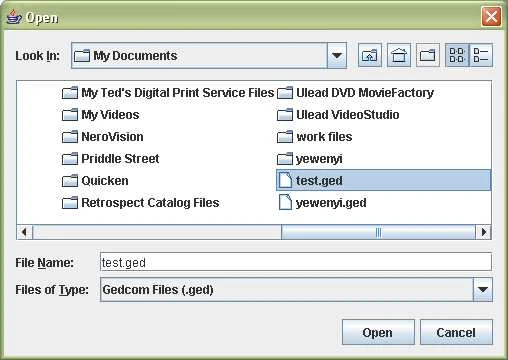Viewport: 508px width, 360px height.
Task: Select the Quicken folder
Action: 95,180
